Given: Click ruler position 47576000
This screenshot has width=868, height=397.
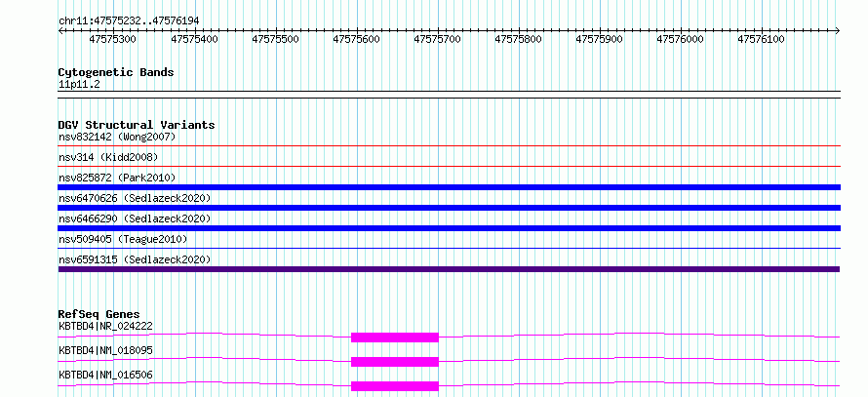Looking at the screenshot, I should (x=680, y=40).
